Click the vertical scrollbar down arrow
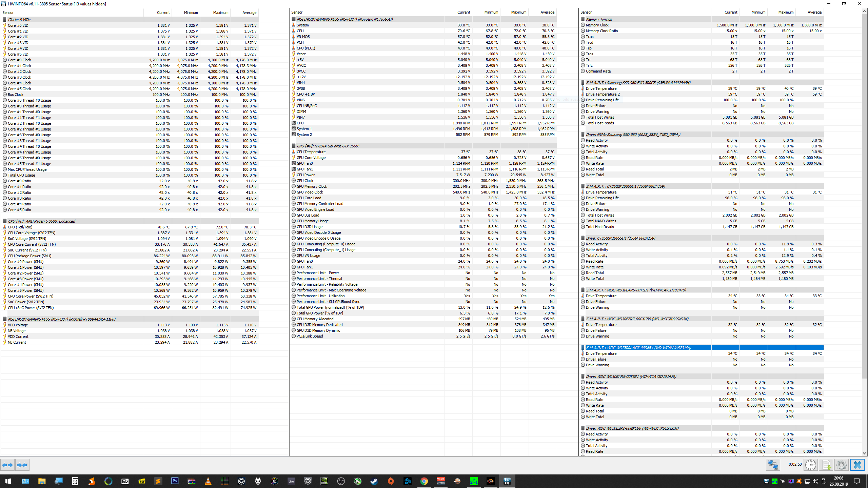This screenshot has width=868, height=488. 864,453
